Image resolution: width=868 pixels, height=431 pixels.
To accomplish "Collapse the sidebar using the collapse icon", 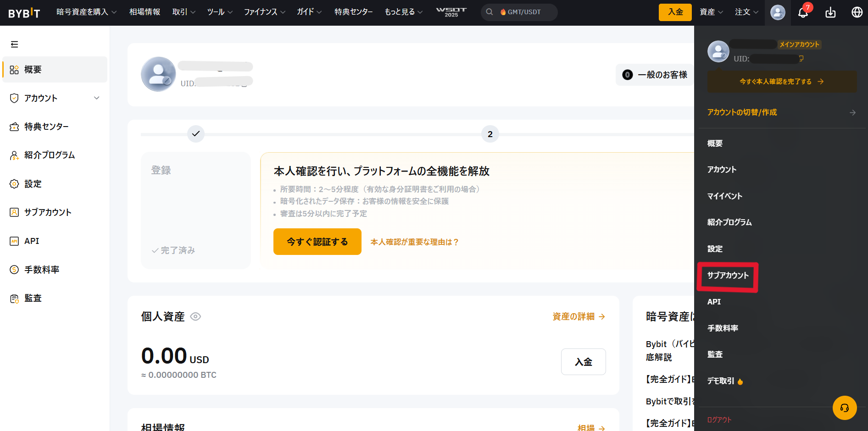I will (x=14, y=44).
